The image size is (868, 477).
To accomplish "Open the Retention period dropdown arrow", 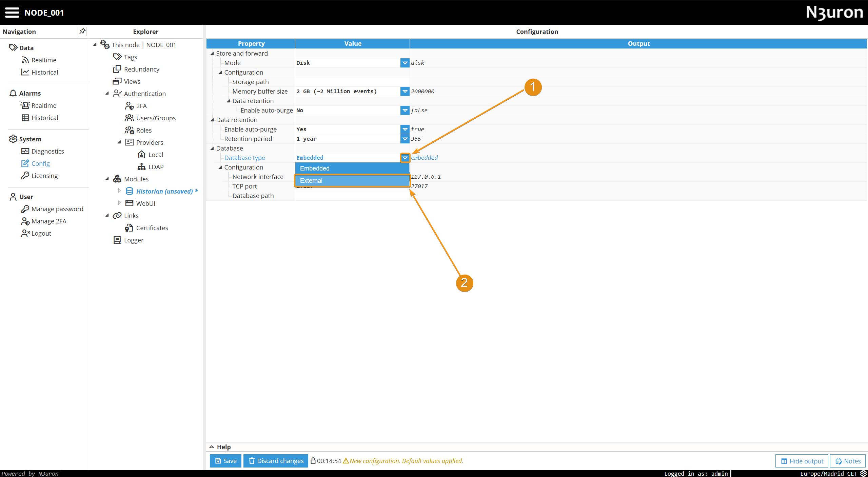I will pyautogui.click(x=405, y=139).
